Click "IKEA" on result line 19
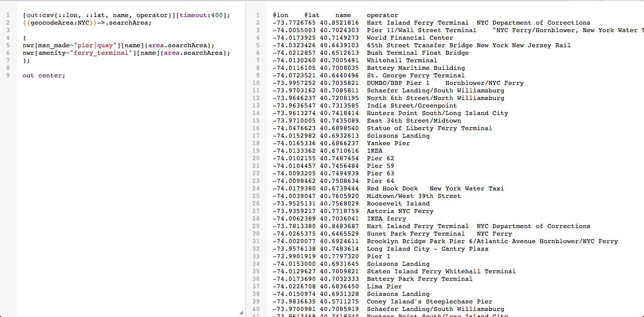Image resolution: width=644 pixels, height=317 pixels. tap(374, 151)
